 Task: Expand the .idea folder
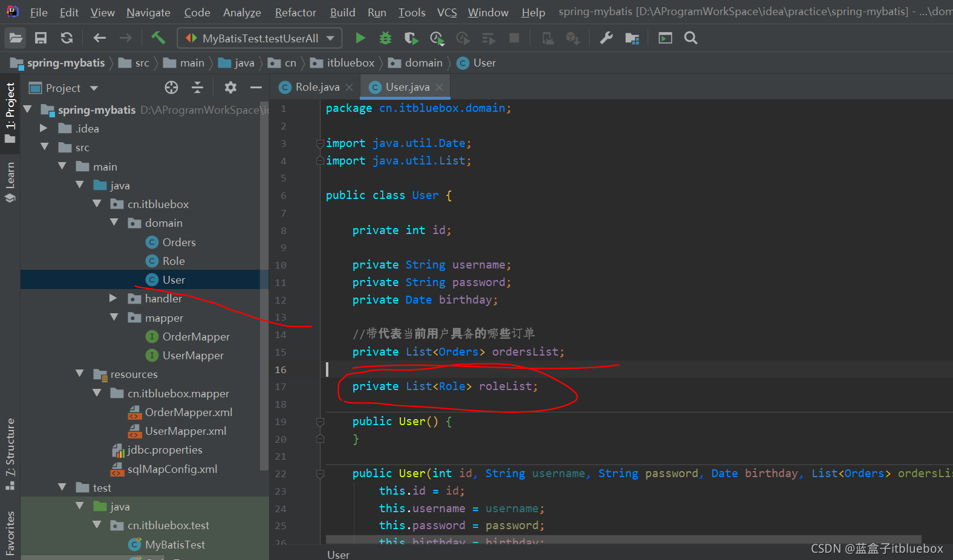point(44,128)
